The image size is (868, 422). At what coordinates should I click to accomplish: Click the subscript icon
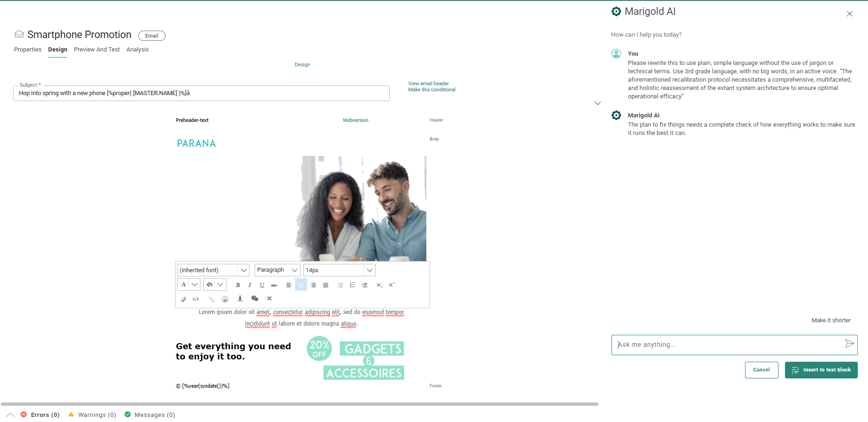coord(379,285)
